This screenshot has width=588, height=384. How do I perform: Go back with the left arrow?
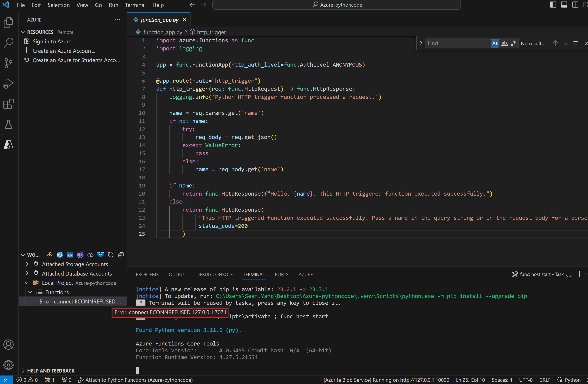coord(192,5)
